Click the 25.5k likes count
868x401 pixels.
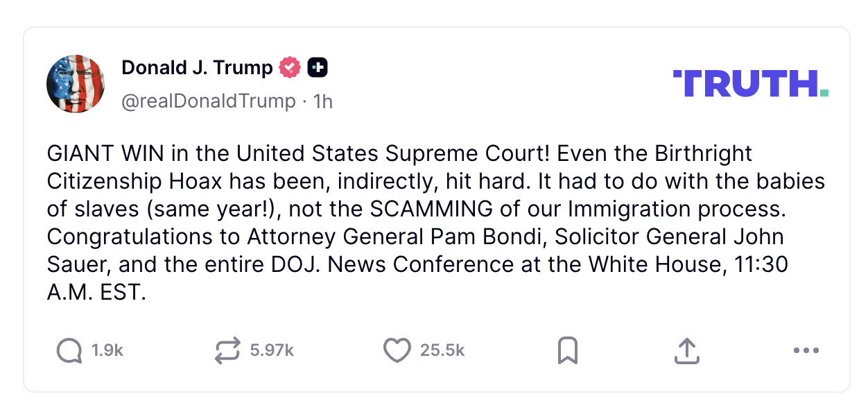coord(442,351)
